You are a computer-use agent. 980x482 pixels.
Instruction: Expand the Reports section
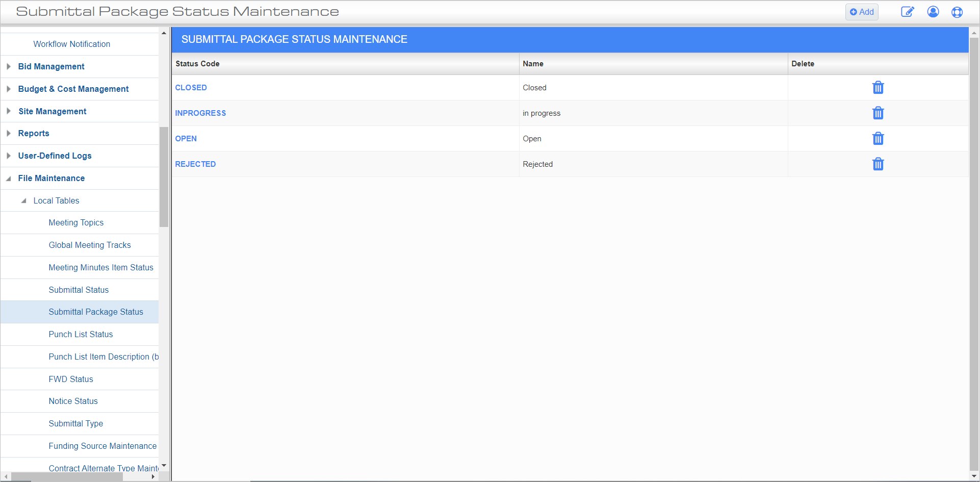coord(8,133)
